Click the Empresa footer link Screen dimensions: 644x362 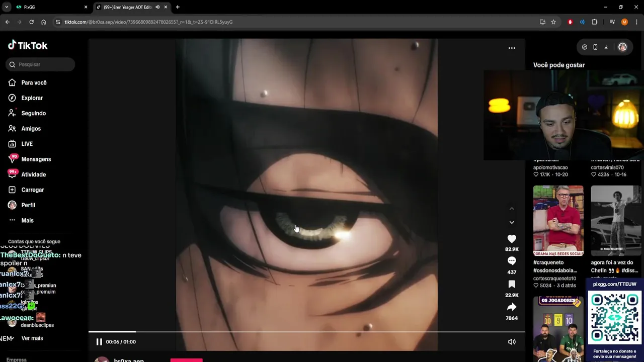click(17, 359)
